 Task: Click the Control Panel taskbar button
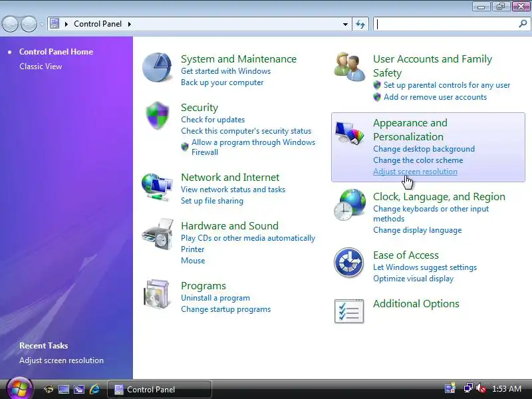tap(160, 389)
